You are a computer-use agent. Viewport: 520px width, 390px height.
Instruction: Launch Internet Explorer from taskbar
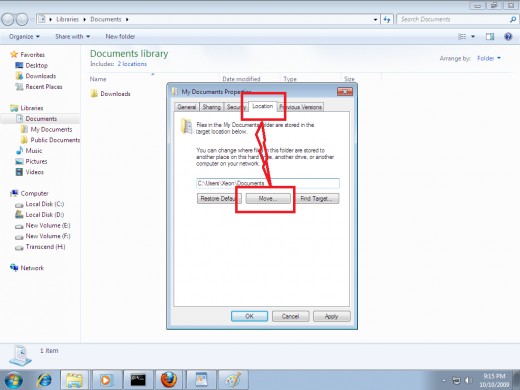point(44,380)
